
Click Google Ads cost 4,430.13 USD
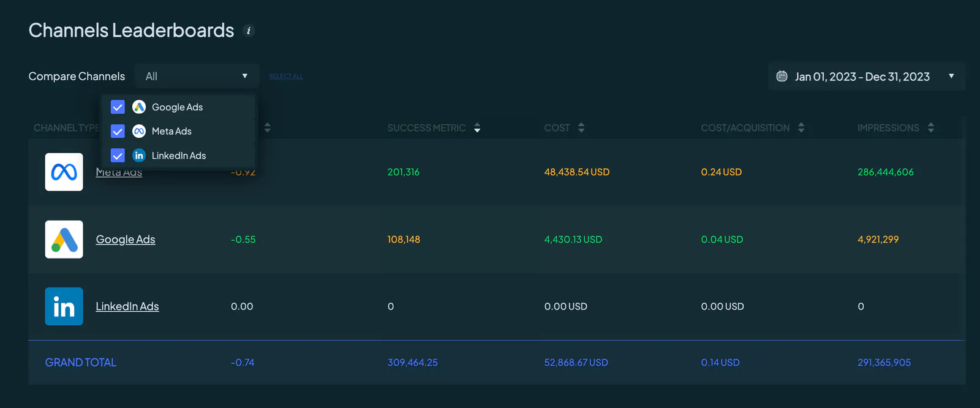tap(573, 240)
